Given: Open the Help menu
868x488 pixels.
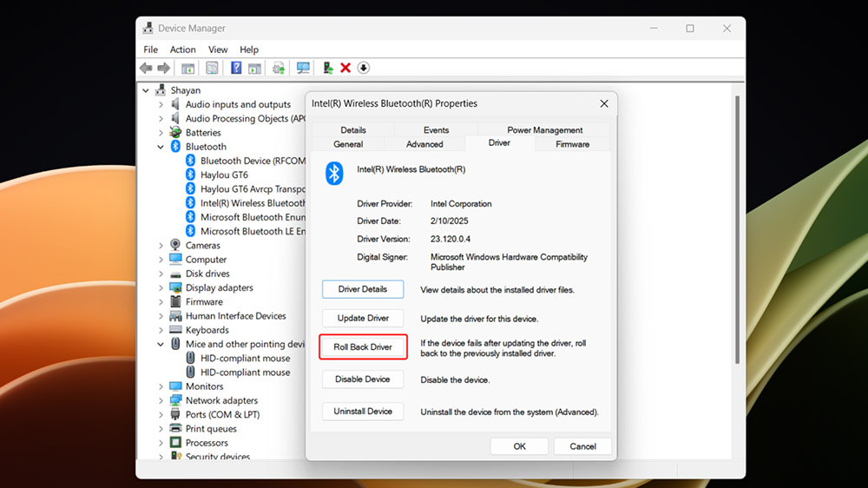Looking at the screenshot, I should click(249, 49).
